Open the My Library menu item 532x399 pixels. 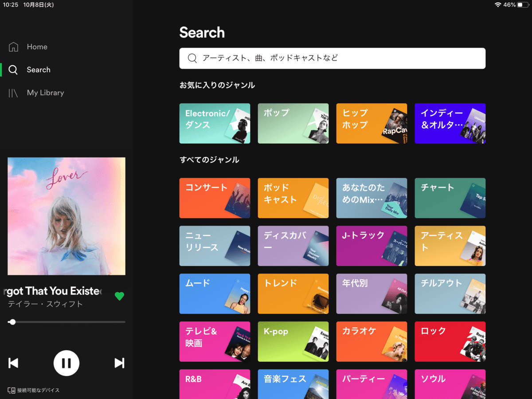[x=45, y=93]
